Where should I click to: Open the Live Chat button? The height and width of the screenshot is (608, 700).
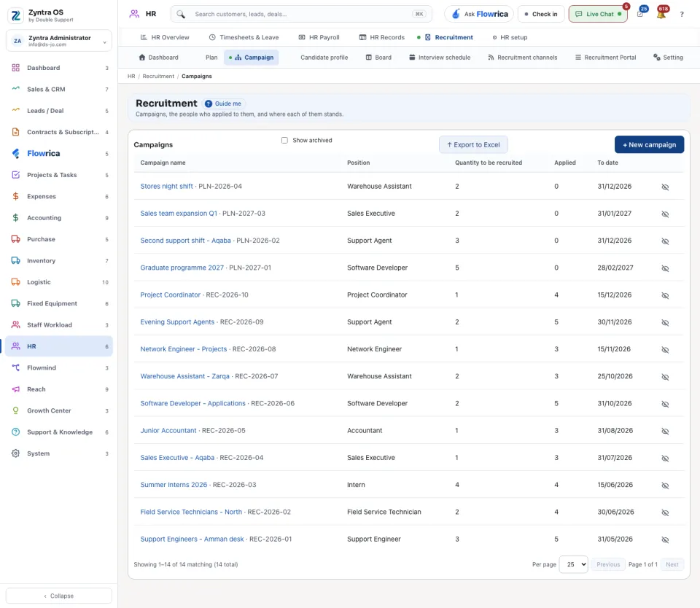point(598,15)
